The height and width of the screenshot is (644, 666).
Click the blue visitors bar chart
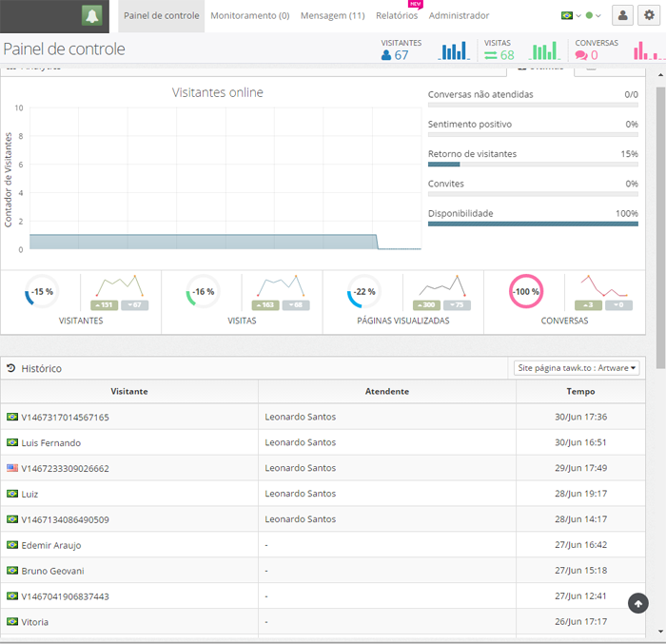point(454,50)
